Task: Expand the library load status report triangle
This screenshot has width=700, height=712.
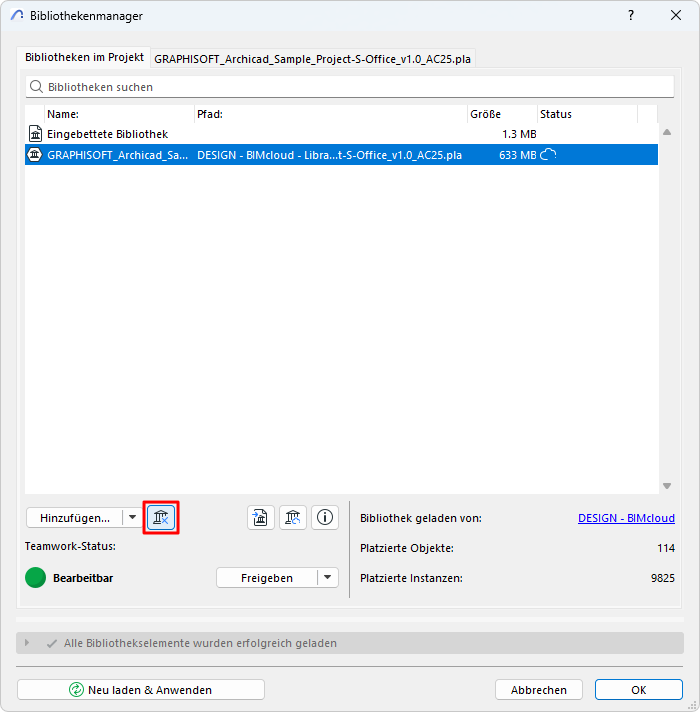Action: 27,643
